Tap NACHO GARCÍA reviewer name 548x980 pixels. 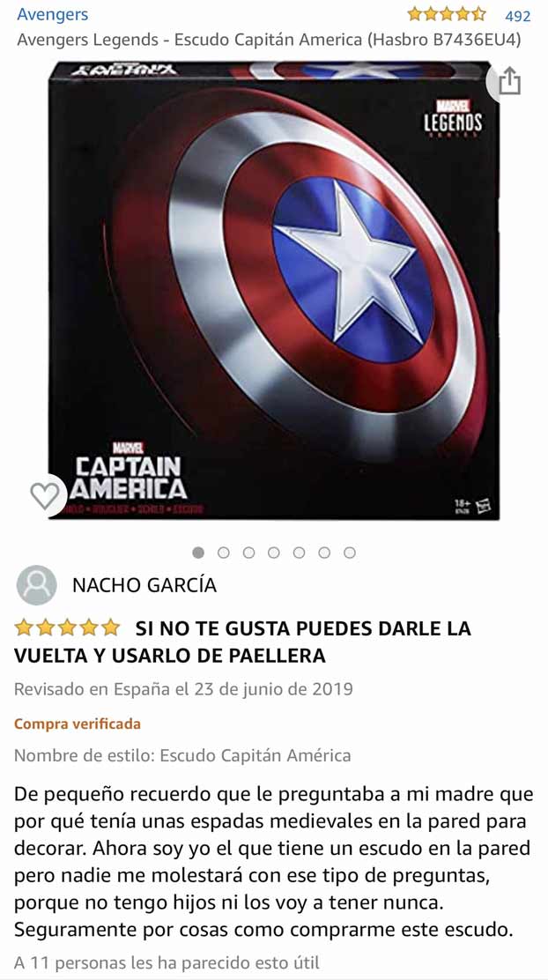[144, 586]
